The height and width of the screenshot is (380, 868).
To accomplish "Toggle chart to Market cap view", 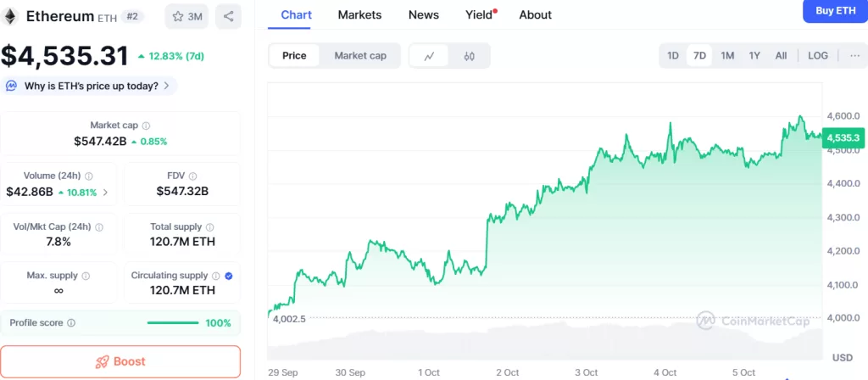I will (x=360, y=56).
